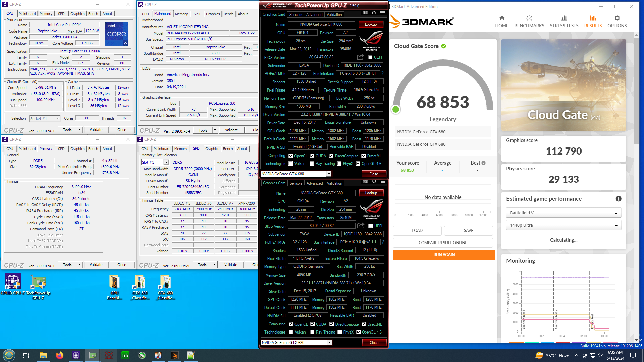This screenshot has width=644, height=362.
Task: Open Slot #1 dropdown in CPU-Z SPD window
Action: 166,162
